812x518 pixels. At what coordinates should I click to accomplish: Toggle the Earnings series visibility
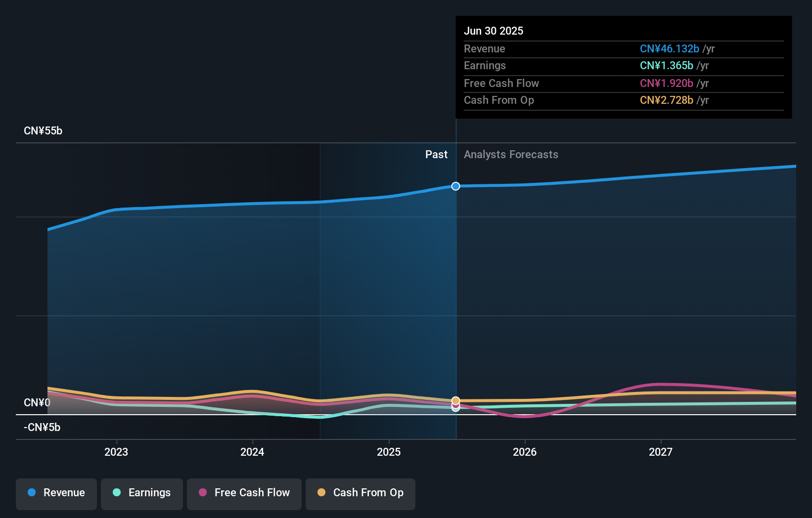[141, 493]
